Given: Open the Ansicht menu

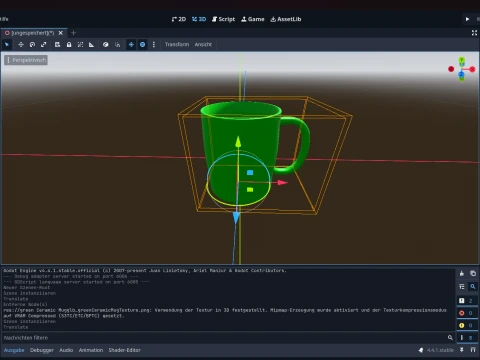Looking at the screenshot, I should point(203,44).
